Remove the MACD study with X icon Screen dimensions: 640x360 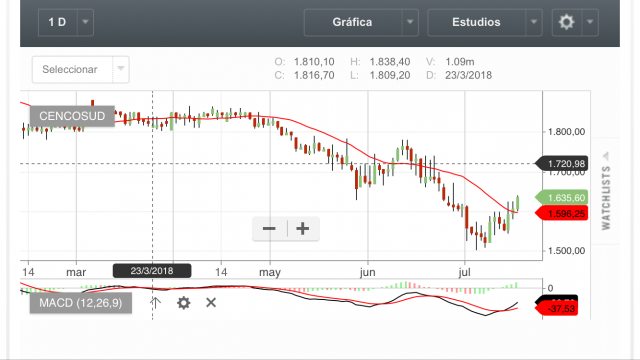211,302
